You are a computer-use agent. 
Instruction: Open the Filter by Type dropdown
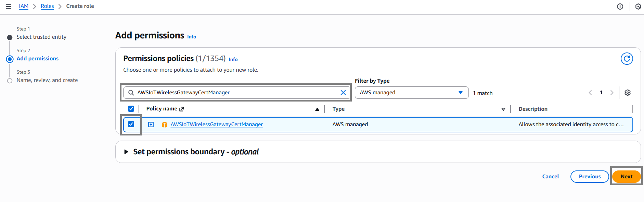[412, 93]
